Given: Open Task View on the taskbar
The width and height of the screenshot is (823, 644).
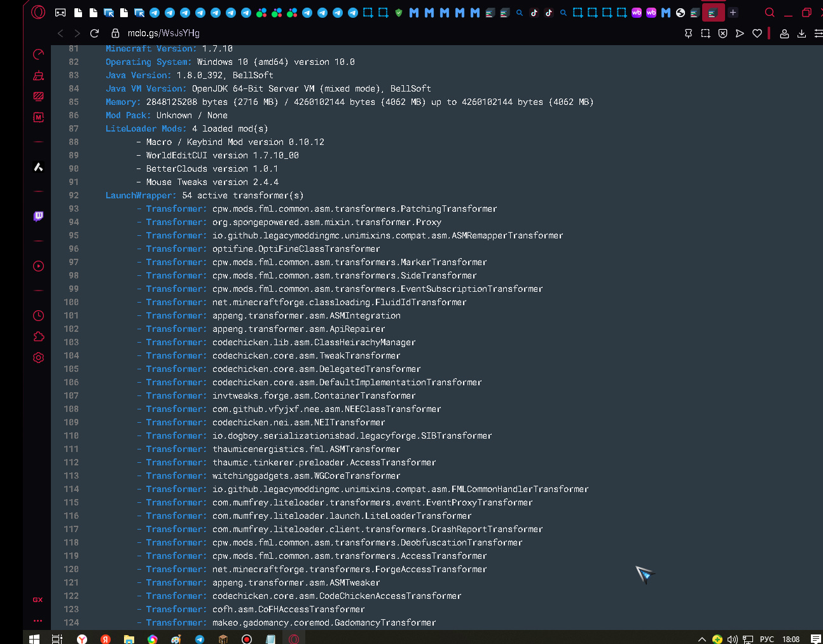Looking at the screenshot, I should click(57, 639).
